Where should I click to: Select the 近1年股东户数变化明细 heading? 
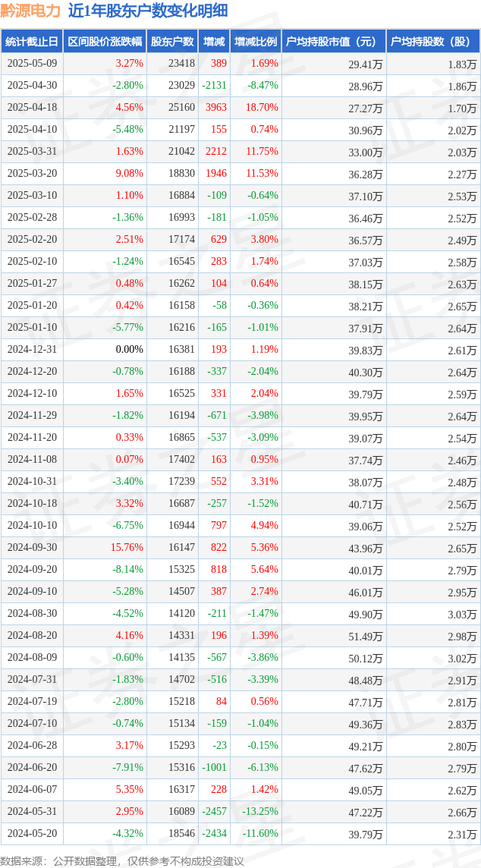148,11
